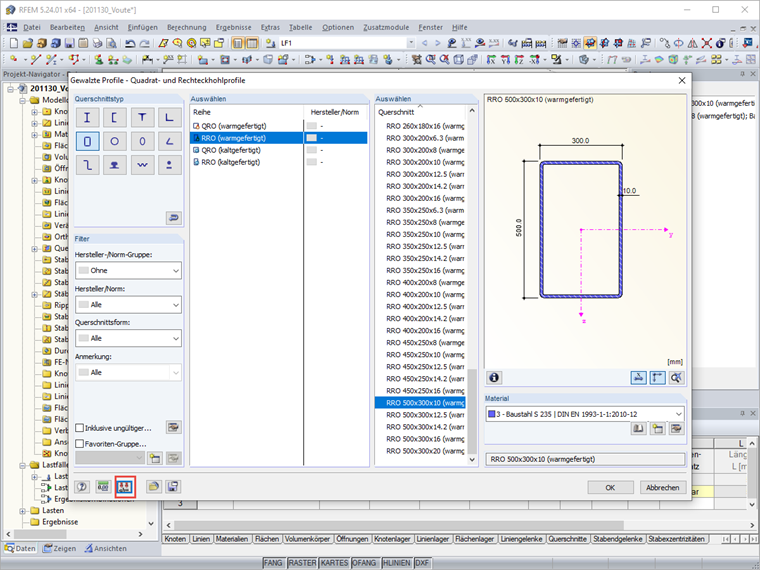Open the Material dropdown Baustahl S 235
This screenshot has width=760, height=570.
[x=585, y=414]
